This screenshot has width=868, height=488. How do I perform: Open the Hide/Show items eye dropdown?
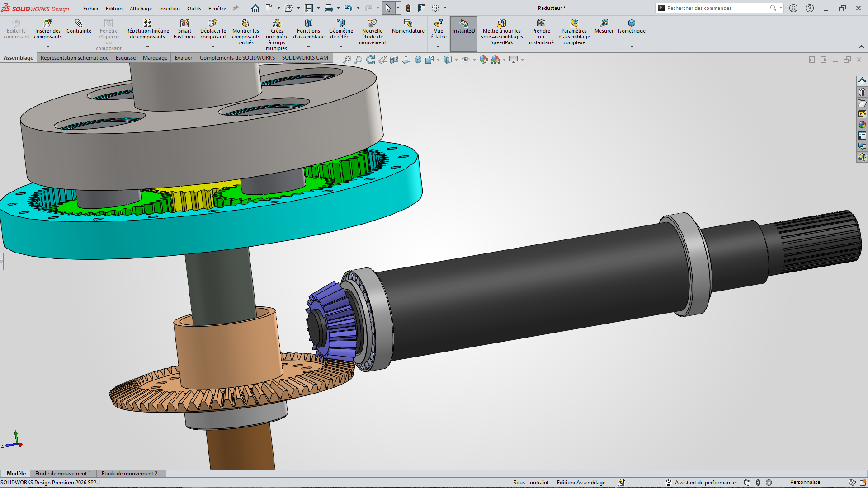click(474, 60)
